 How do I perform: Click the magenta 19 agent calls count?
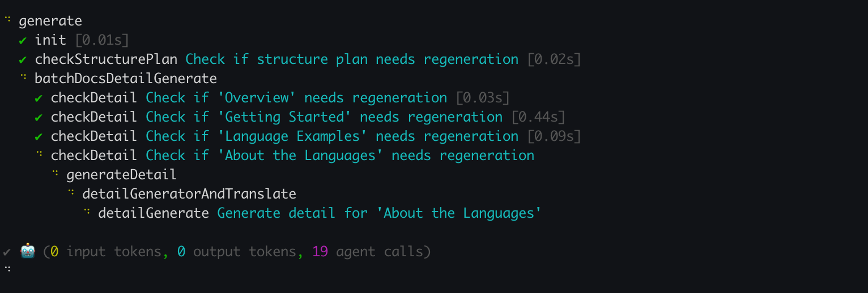coord(320,251)
